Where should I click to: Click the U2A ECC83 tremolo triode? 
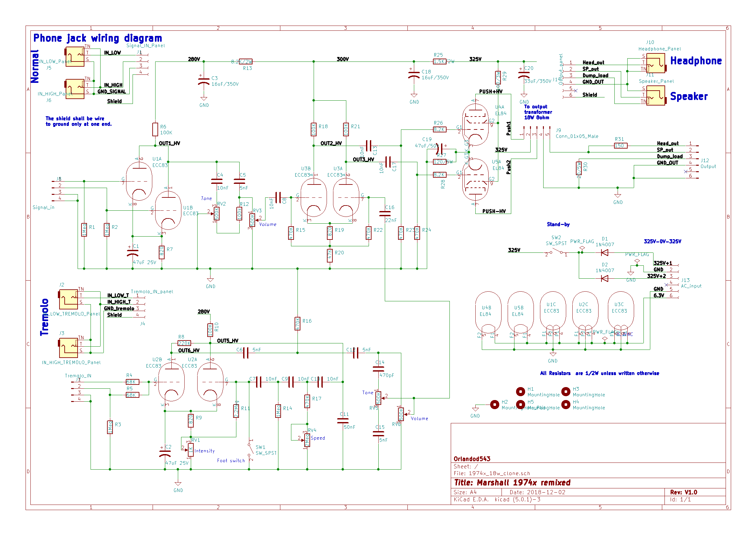(x=211, y=382)
